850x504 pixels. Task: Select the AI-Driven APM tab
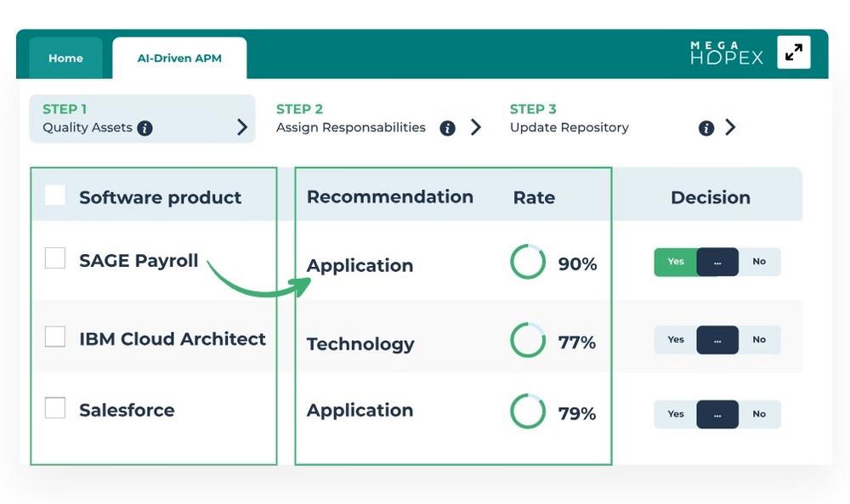179,59
